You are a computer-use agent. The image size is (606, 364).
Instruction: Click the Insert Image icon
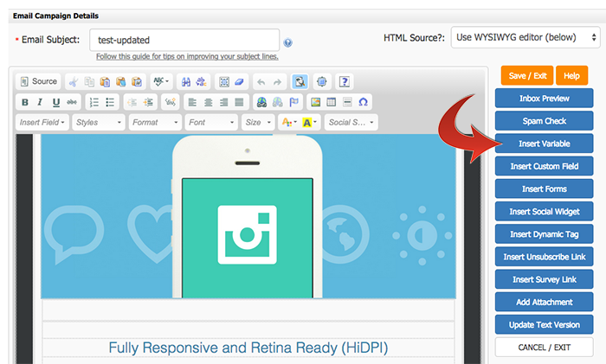pyautogui.click(x=316, y=102)
